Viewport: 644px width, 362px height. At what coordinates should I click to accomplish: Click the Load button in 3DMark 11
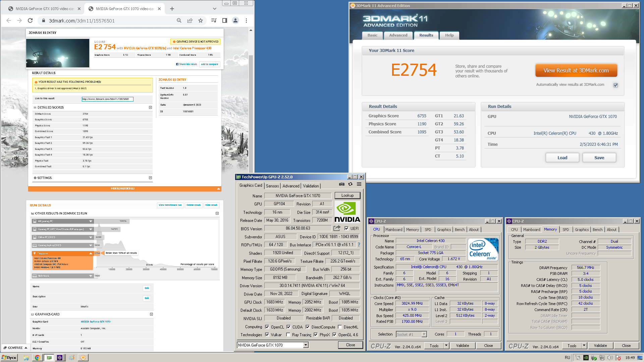point(562,158)
